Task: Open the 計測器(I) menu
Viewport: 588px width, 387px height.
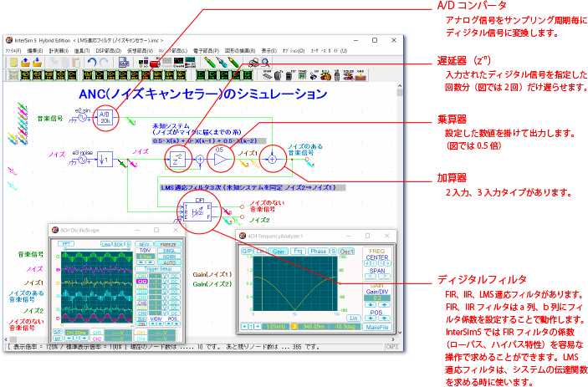Action: [x=59, y=51]
